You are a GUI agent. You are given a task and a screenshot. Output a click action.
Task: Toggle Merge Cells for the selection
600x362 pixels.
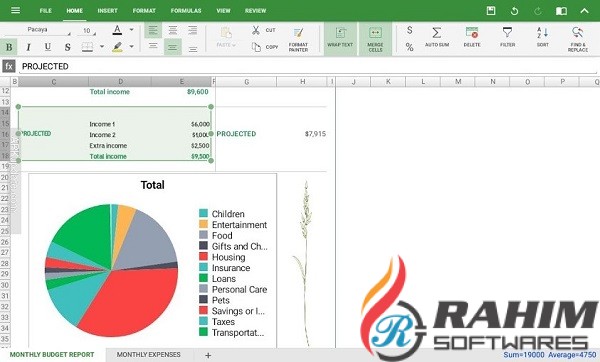pyautogui.click(x=375, y=38)
